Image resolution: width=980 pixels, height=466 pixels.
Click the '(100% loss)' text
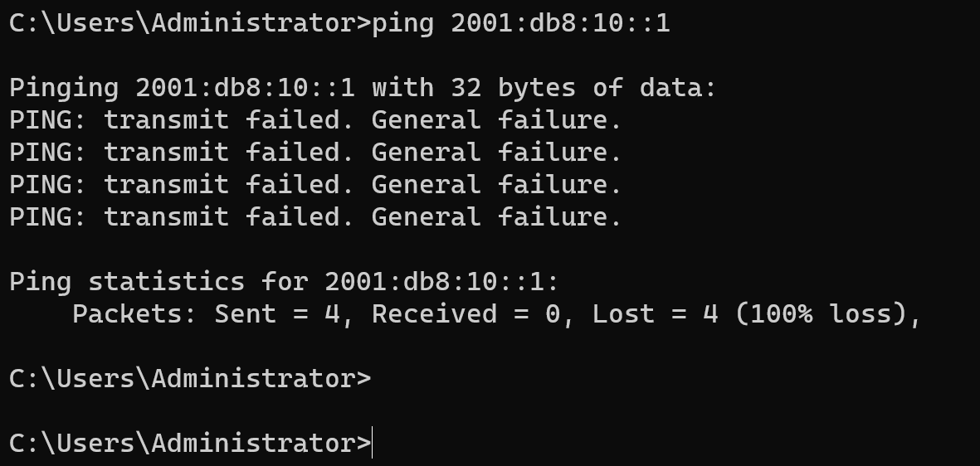tap(821, 314)
